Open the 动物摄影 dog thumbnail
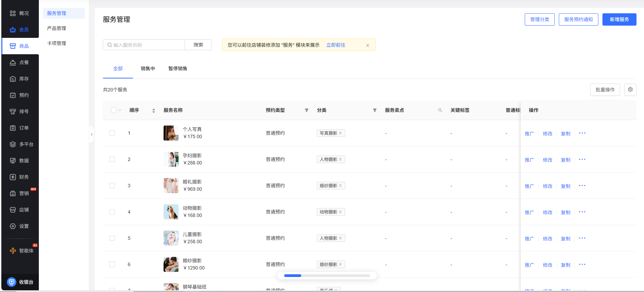Image resolution: width=644 pixels, height=292 pixels. 171,212
